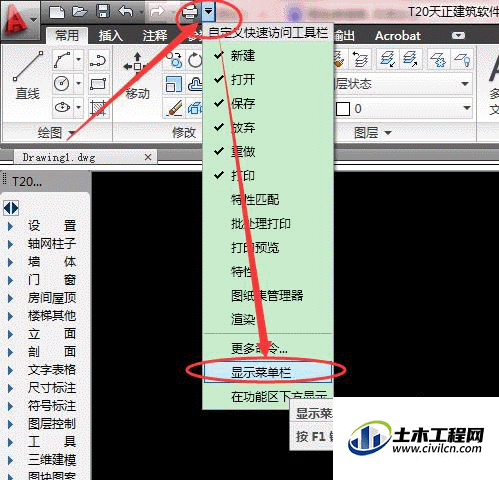Viewport: 499px width, 480px height.
Task: Expand the Arc tool dropdown arrow
Action: point(78,60)
